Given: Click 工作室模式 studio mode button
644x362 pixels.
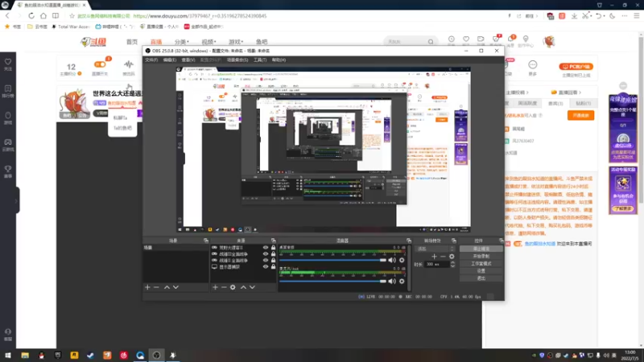Looking at the screenshot, I should (481, 264).
